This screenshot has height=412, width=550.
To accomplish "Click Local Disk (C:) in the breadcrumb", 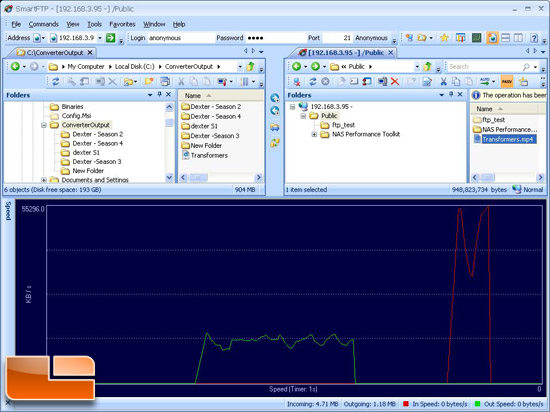I will [x=135, y=66].
